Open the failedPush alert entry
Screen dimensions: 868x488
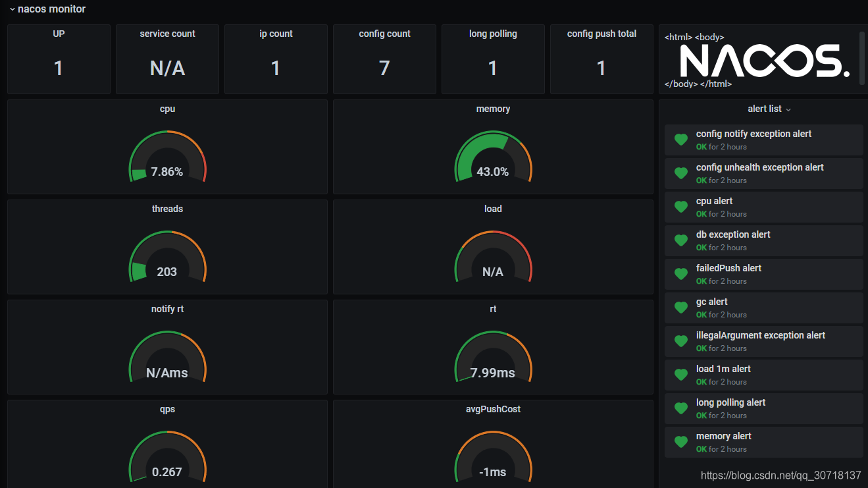(763, 274)
